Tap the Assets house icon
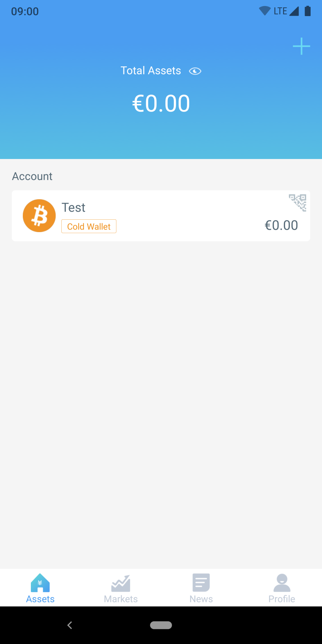The image size is (322, 644). tap(40, 583)
